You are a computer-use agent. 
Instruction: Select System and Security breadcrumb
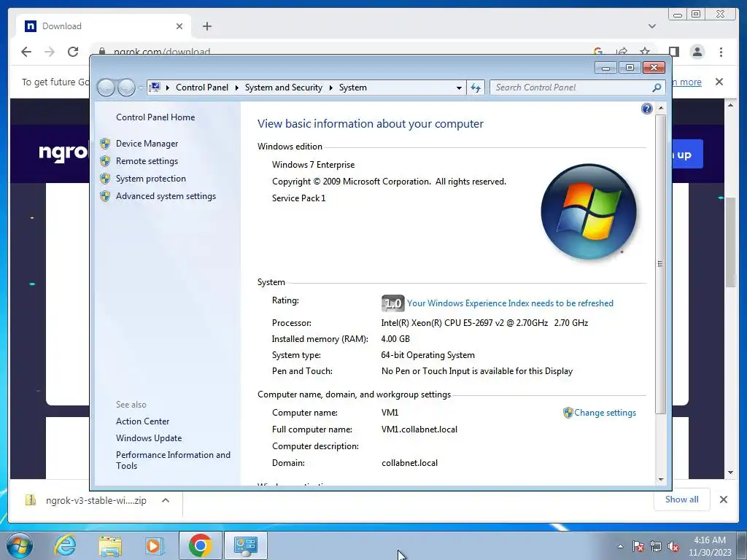pyautogui.click(x=284, y=87)
